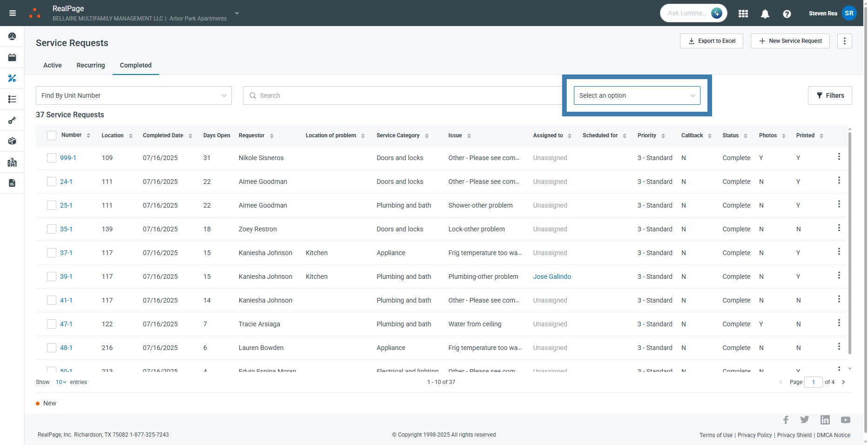
Task: Tick the checkbox for request 24-1
Action: (52, 182)
